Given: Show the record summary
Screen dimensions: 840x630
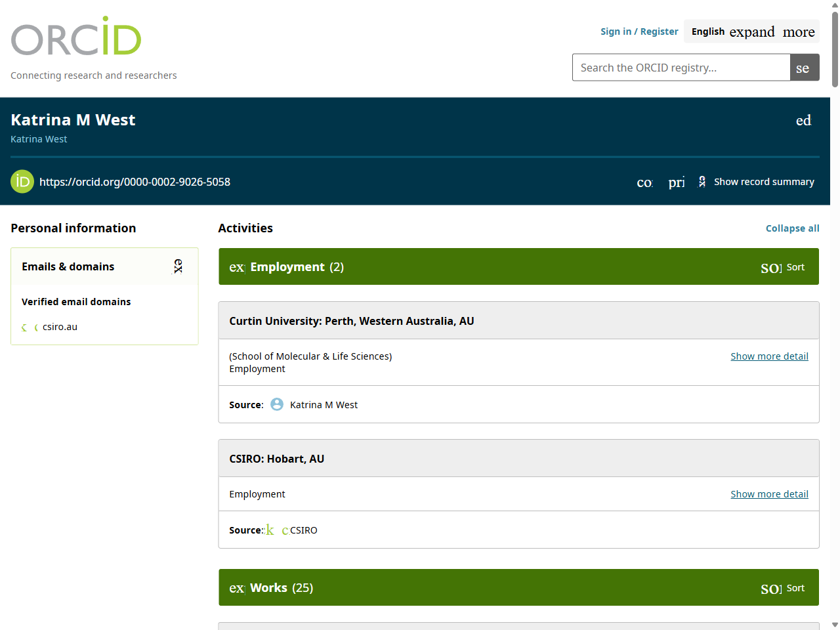Looking at the screenshot, I should coord(756,182).
